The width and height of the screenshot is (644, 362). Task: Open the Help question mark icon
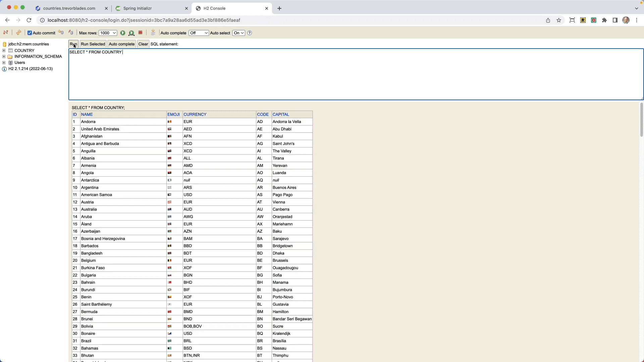click(250, 33)
